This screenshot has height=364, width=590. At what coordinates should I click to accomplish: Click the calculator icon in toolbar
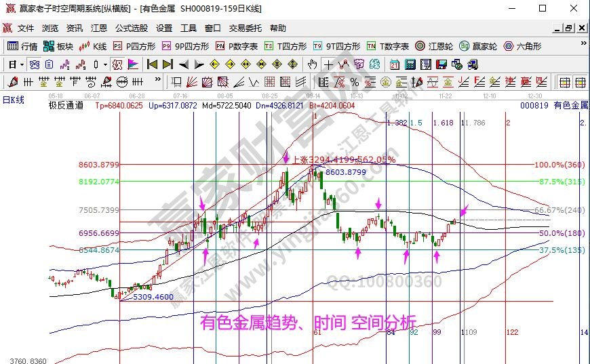pyautogui.click(x=410, y=64)
